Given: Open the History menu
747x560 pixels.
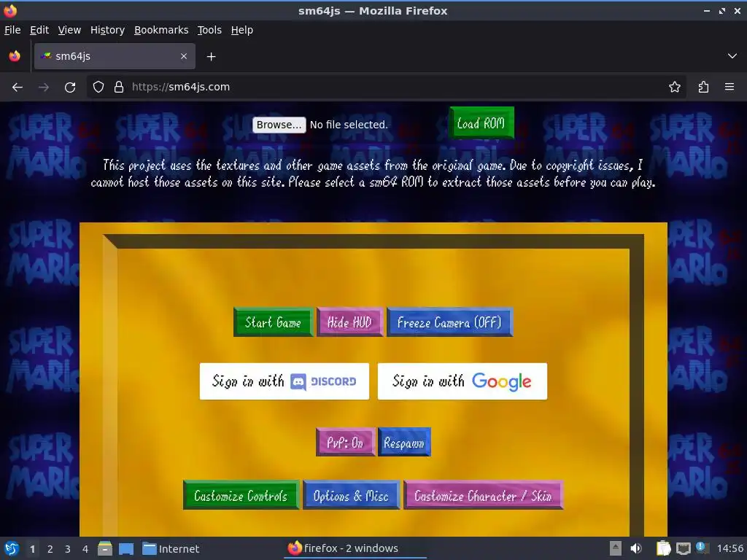Looking at the screenshot, I should pos(108,30).
